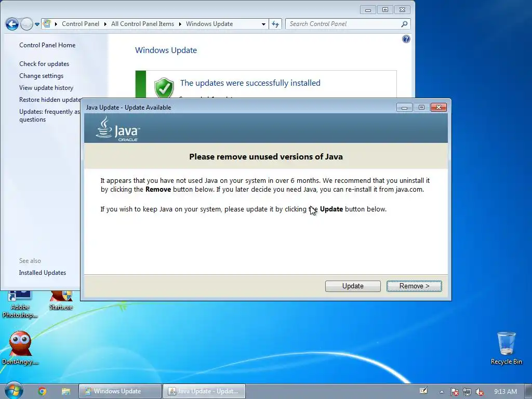Click 'Please remove unused versions of Java' heading
Viewport: 532px width, 399px height.
266,157
